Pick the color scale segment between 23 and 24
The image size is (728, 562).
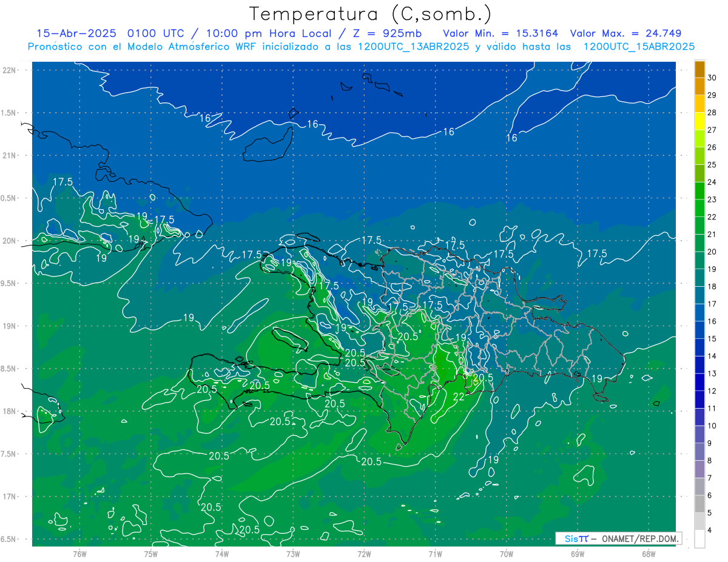pos(699,191)
